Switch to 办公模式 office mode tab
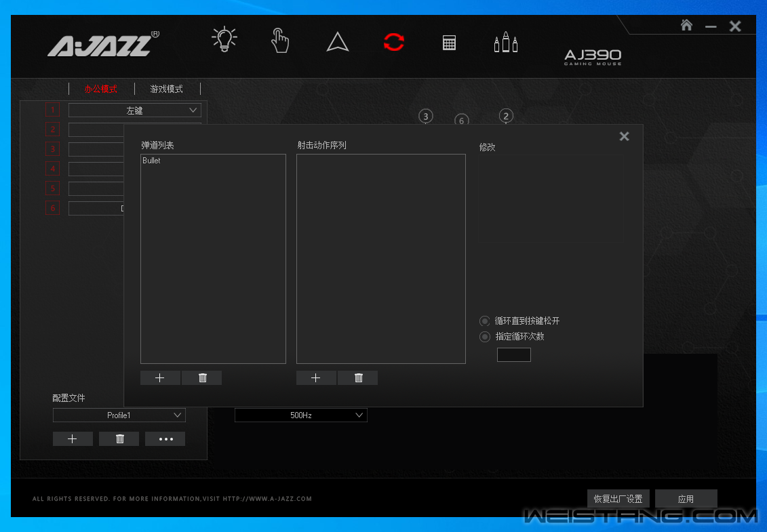 [x=101, y=89]
